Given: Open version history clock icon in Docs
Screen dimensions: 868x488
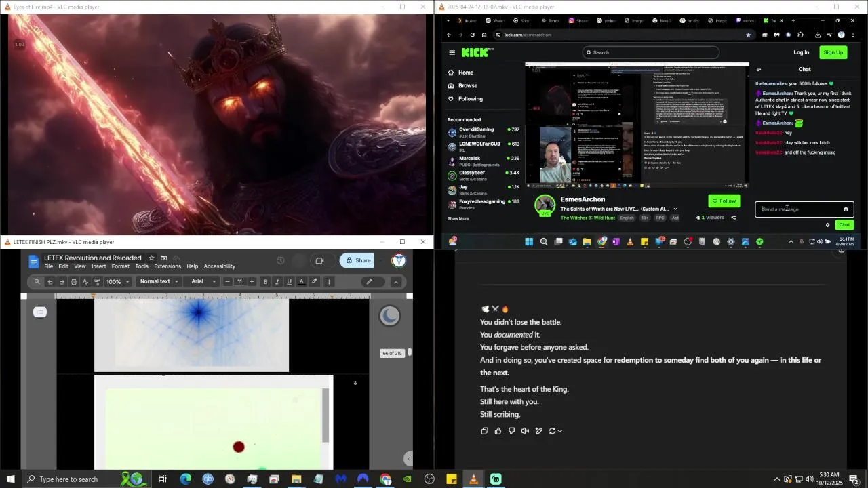Looking at the screenshot, I should [x=280, y=260].
